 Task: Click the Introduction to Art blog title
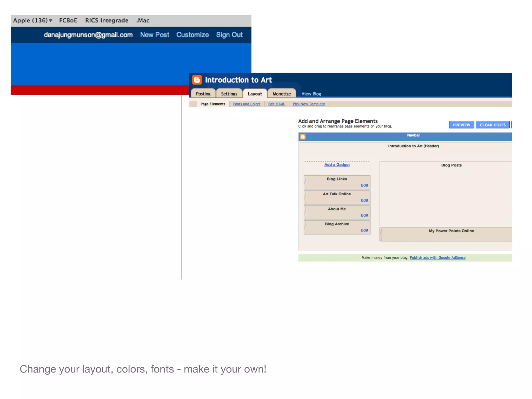pos(238,80)
